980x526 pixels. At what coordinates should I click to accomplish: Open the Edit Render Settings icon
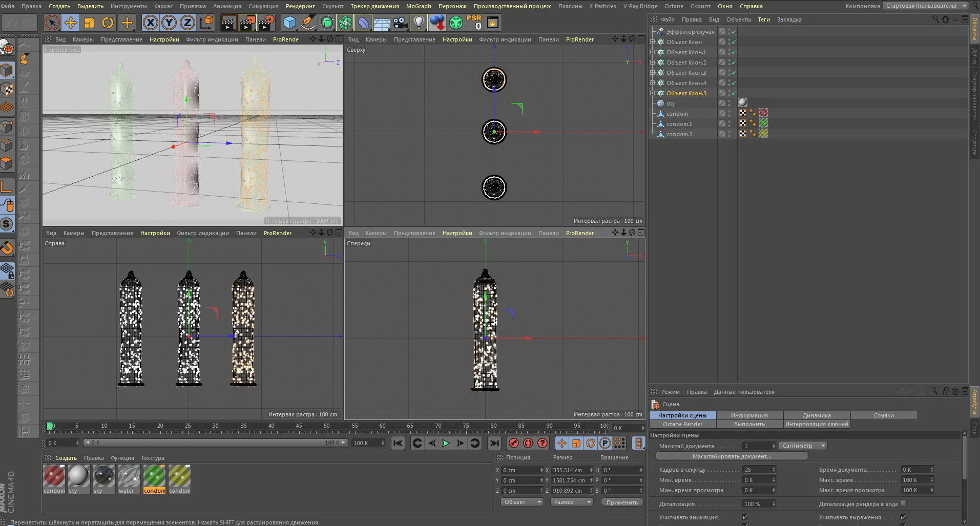tap(266, 23)
